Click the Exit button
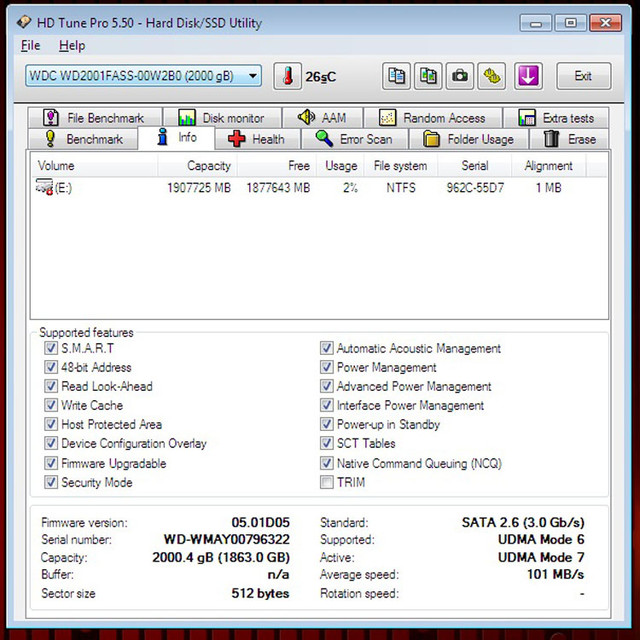The width and height of the screenshot is (640, 640). [x=584, y=76]
